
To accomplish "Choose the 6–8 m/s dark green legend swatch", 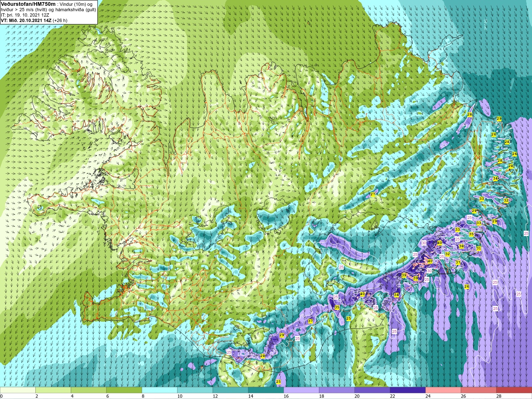I will click(x=124, y=390).
